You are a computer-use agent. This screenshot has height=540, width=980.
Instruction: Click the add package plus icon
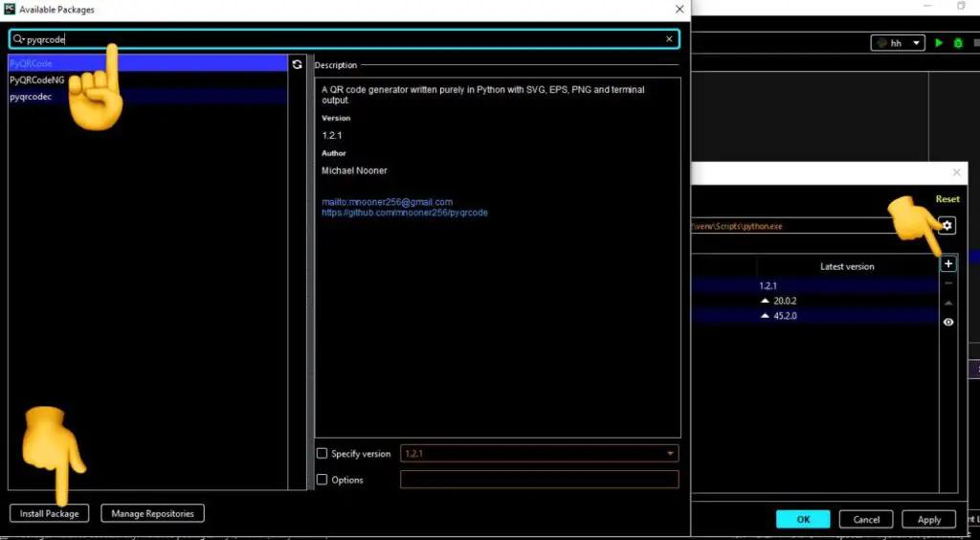(x=948, y=264)
